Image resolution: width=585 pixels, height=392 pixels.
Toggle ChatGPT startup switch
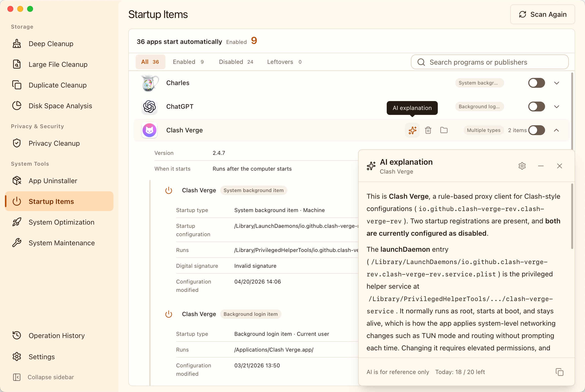point(536,107)
